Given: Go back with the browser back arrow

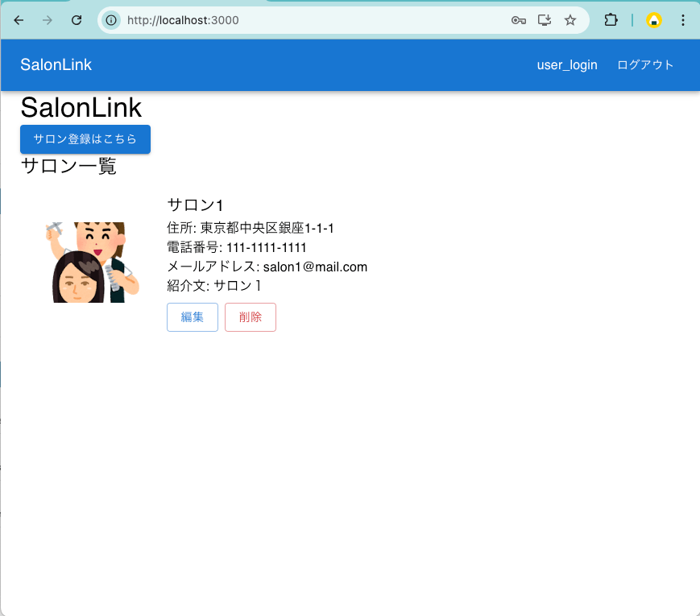Looking at the screenshot, I should pyautogui.click(x=19, y=20).
